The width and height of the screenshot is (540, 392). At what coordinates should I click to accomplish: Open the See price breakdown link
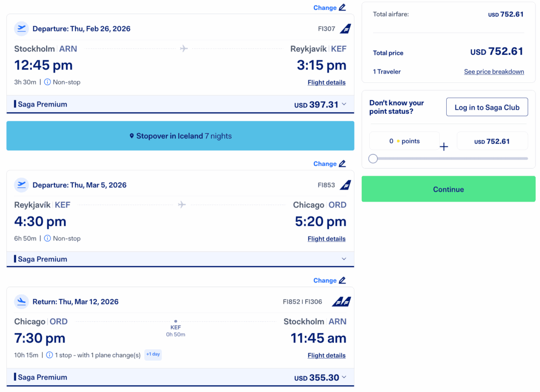click(x=494, y=72)
